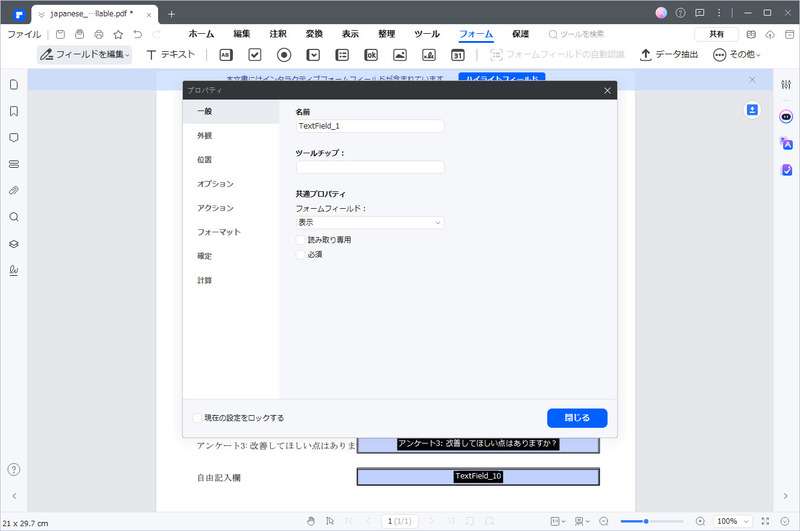The height and width of the screenshot is (531, 800).
Task: Open the search panel magnifier icon
Action: (x=14, y=217)
